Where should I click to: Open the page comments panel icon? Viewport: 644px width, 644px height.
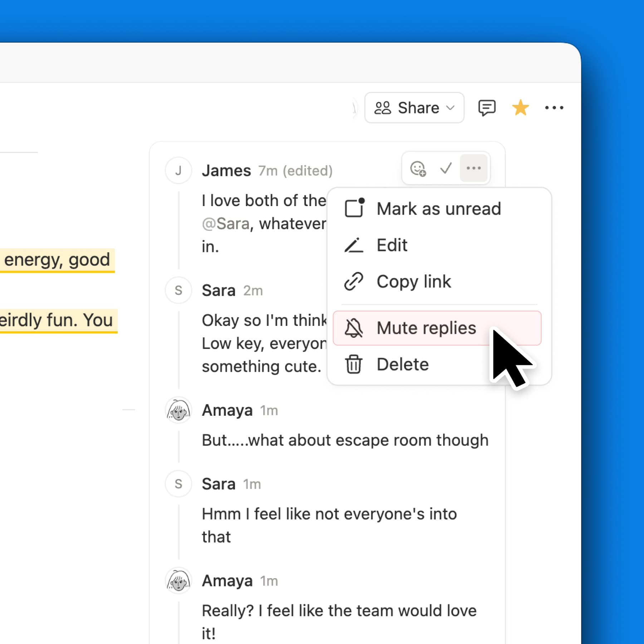coord(487,108)
